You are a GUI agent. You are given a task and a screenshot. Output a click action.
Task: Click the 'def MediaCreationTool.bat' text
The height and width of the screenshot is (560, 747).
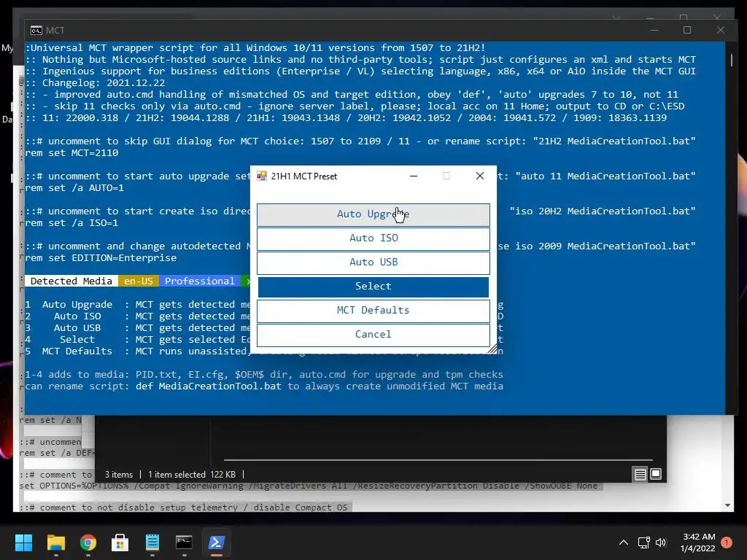coord(209,386)
